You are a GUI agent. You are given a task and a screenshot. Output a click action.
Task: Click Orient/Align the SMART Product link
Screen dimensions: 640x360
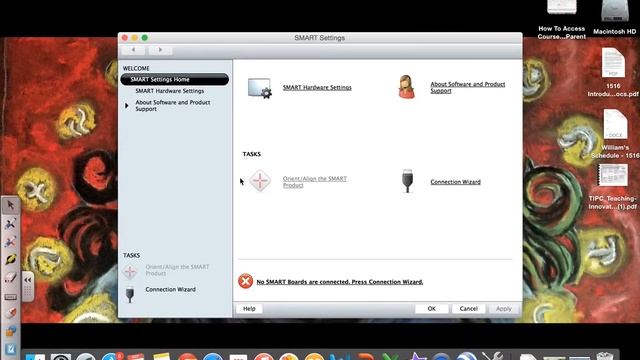315,182
